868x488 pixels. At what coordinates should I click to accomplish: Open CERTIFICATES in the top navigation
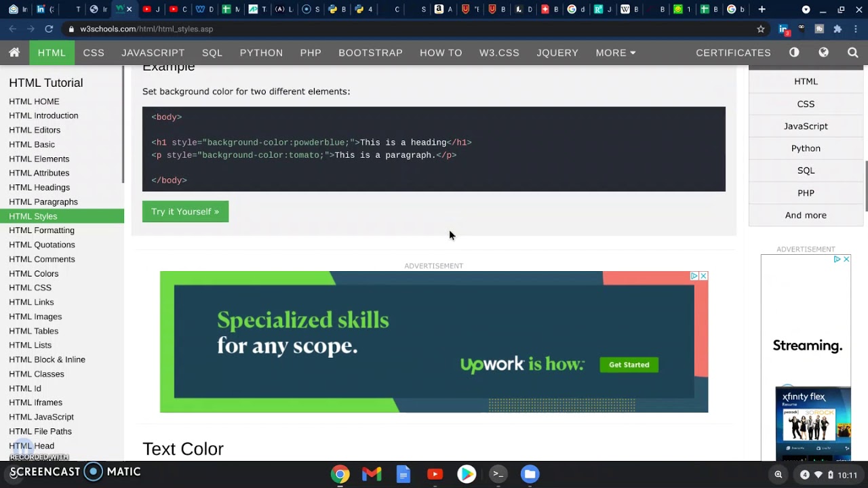(733, 52)
